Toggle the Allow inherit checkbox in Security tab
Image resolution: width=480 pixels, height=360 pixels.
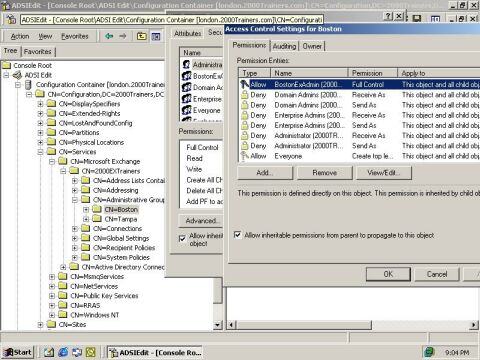coord(182,238)
